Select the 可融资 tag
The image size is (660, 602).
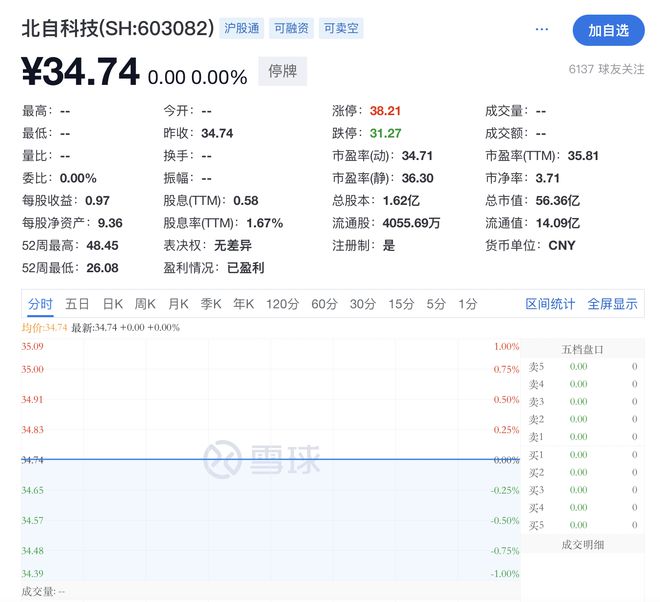(x=291, y=28)
